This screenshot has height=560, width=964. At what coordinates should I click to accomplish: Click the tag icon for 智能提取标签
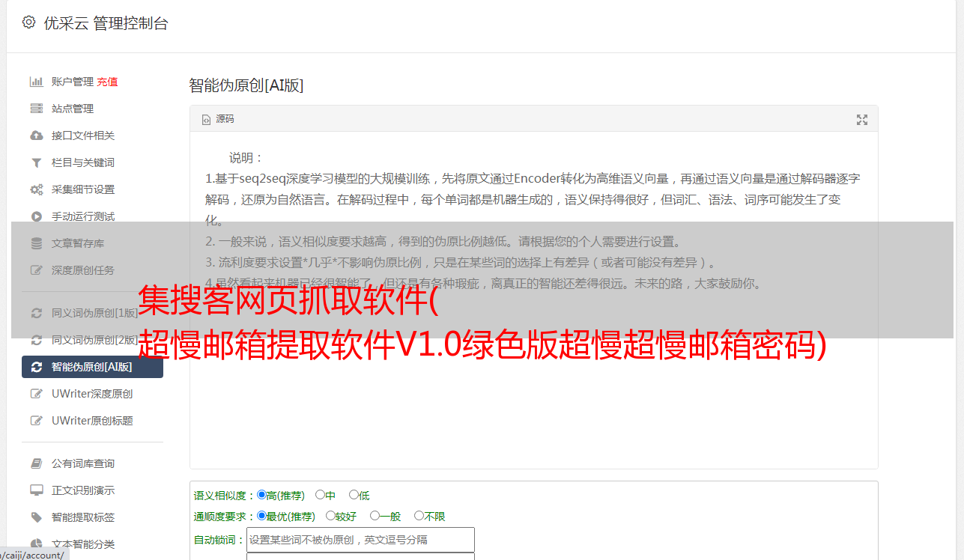tap(36, 517)
